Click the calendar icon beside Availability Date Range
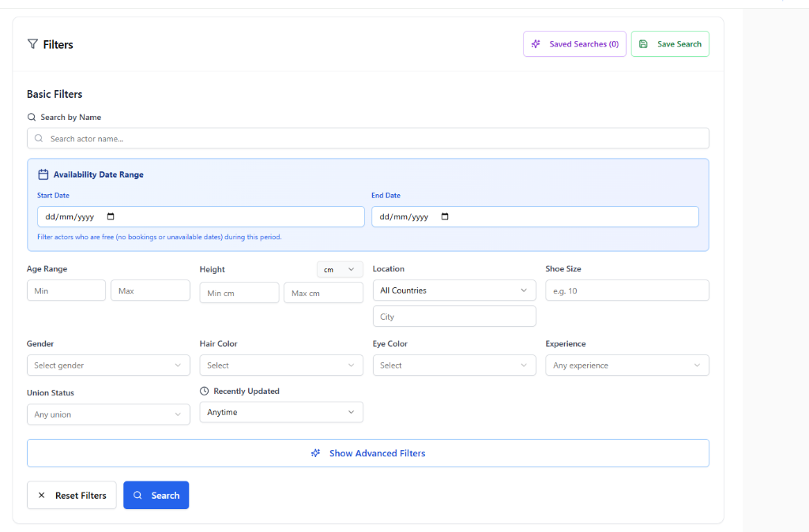This screenshot has height=532, width=809. [43, 174]
